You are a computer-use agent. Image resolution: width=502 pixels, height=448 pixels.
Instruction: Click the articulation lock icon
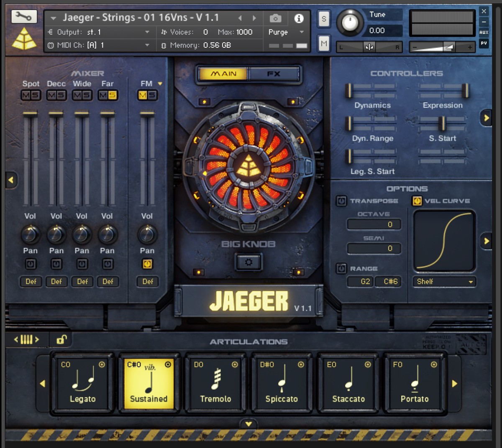(x=61, y=340)
